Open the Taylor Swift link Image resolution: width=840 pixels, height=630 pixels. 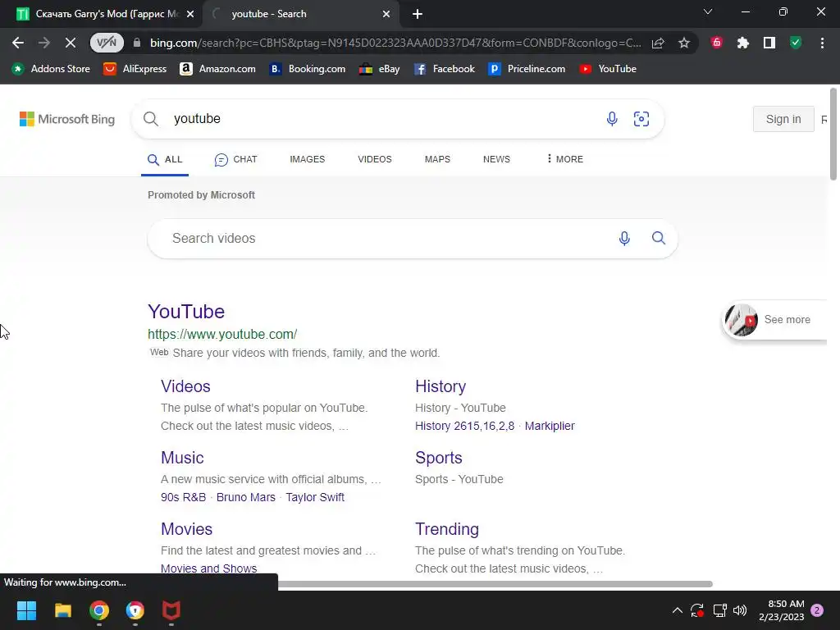coord(315,497)
